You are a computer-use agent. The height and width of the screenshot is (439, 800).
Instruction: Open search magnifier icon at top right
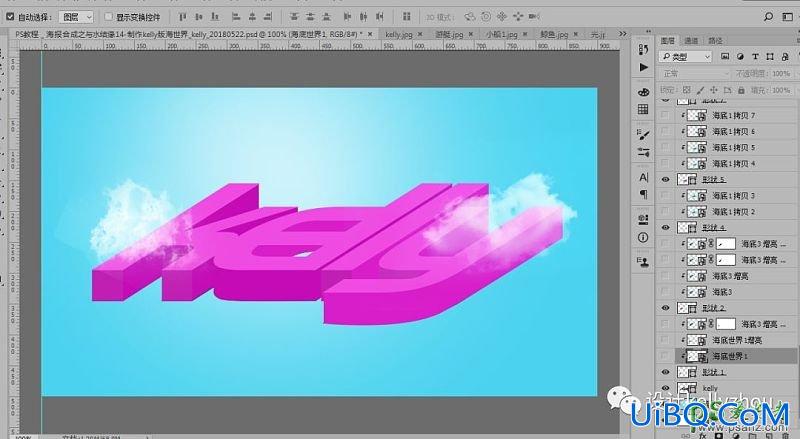click(x=768, y=17)
